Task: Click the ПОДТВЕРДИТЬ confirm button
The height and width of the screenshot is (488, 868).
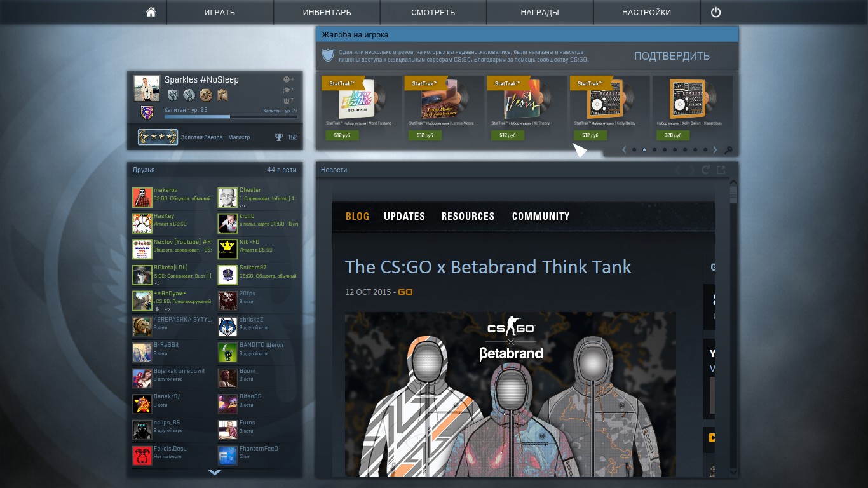Action: [x=672, y=56]
